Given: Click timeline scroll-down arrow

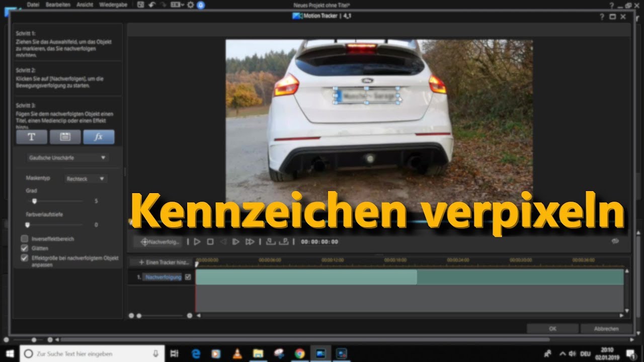Looking at the screenshot, I should [x=626, y=311].
